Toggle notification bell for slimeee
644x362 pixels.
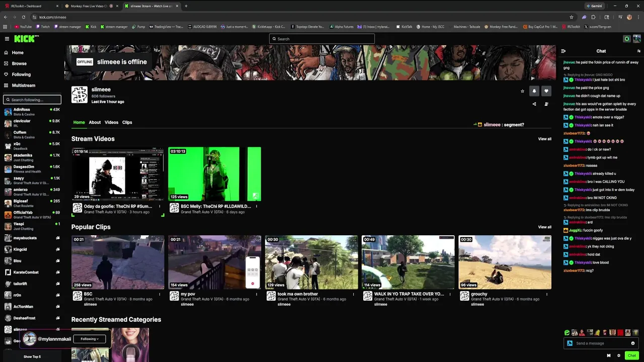pyautogui.click(x=534, y=91)
